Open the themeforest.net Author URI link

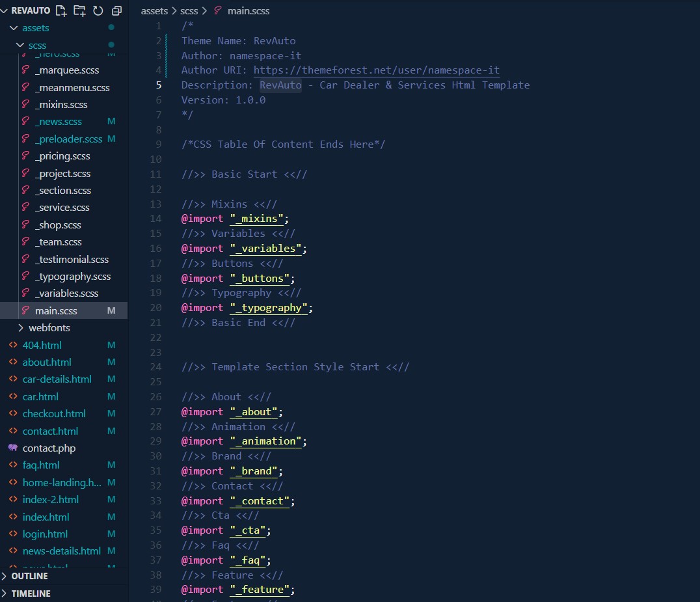click(x=376, y=70)
